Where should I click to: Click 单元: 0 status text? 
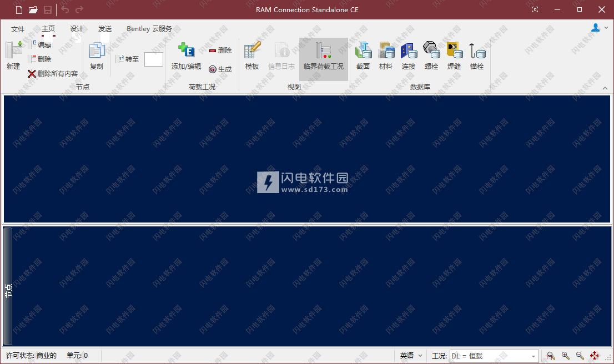(77, 356)
